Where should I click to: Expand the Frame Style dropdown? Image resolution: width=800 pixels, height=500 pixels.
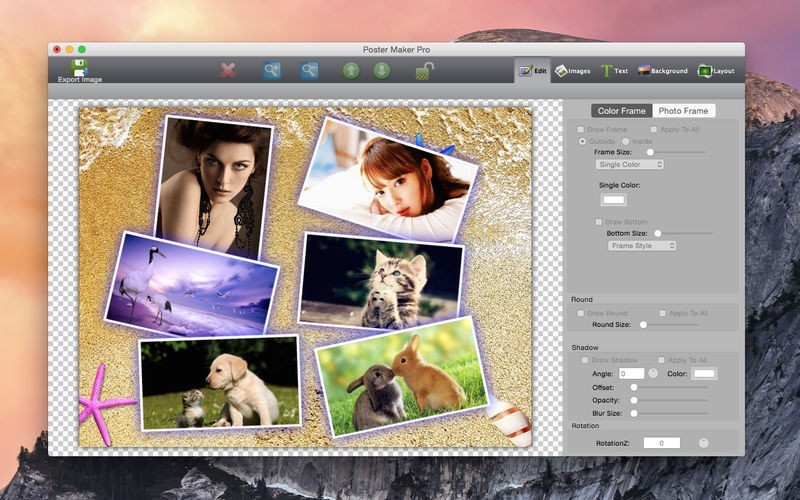pyautogui.click(x=643, y=245)
